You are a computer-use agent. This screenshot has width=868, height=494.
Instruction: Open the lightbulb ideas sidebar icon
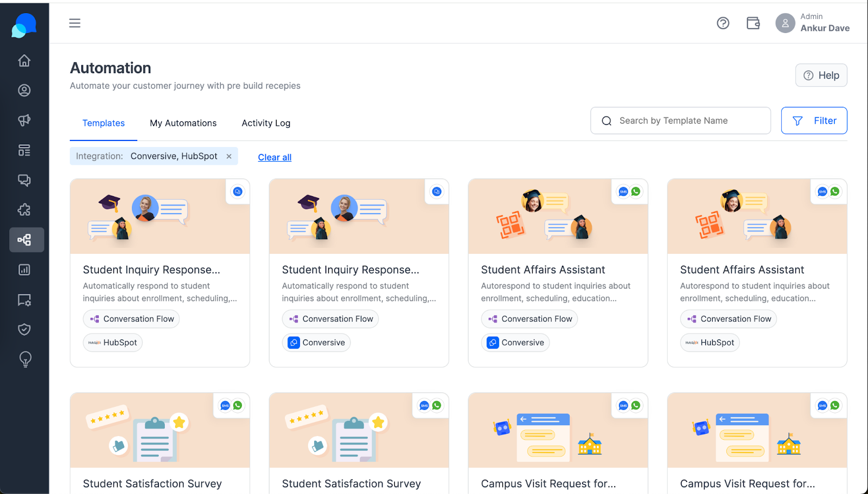point(25,359)
